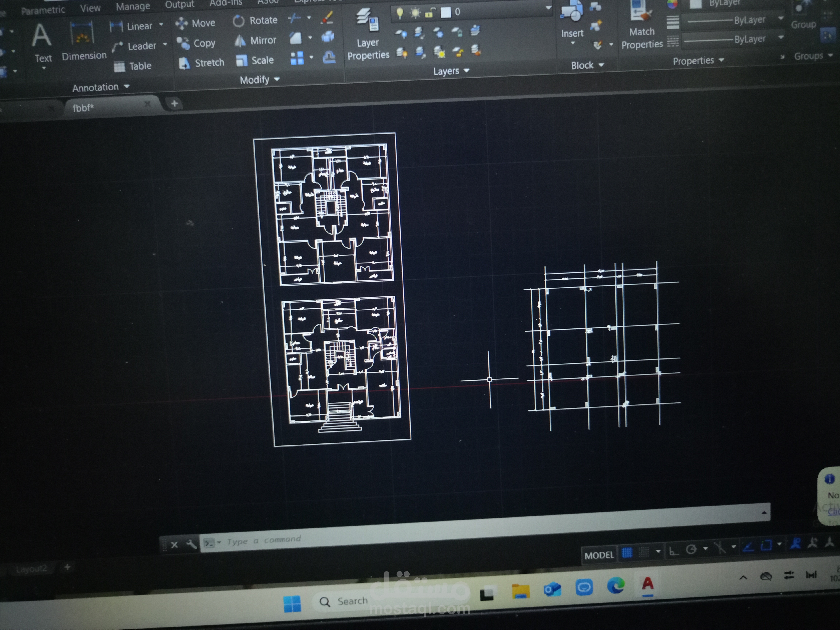Open the View ribbon tab
This screenshot has width=840, height=630.
[x=90, y=8]
